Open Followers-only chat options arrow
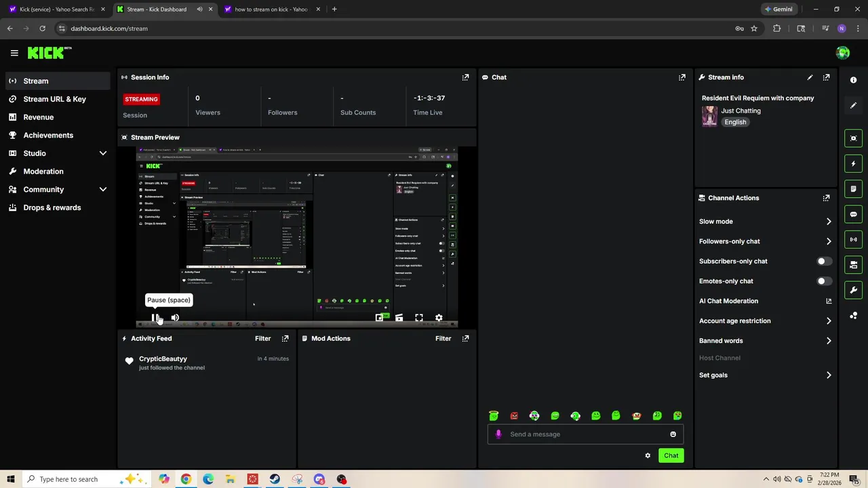This screenshot has width=868, height=488. tap(829, 241)
